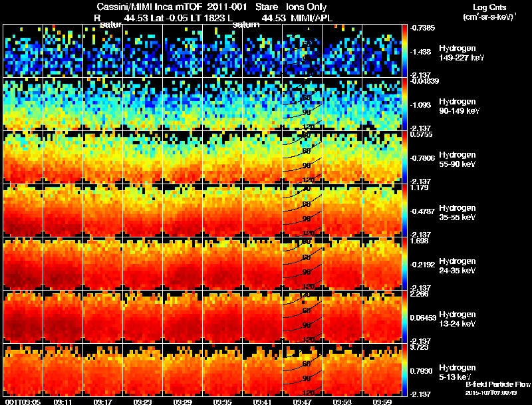The image size is (532, 405).
Task: Click the Hydrogen 35-55 keV colorbar
Action: 404,211
